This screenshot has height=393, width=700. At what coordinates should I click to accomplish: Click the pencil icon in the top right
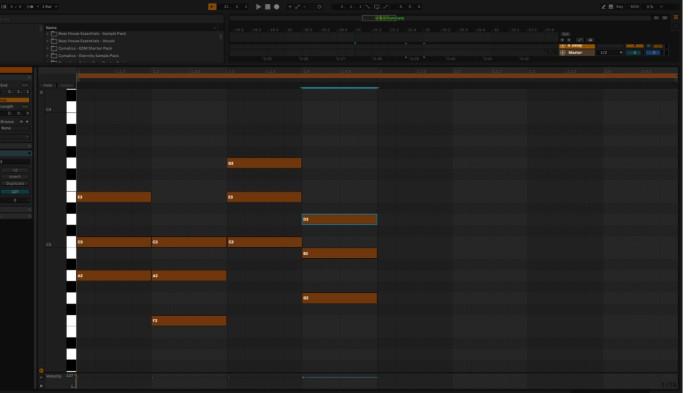pyautogui.click(x=603, y=7)
